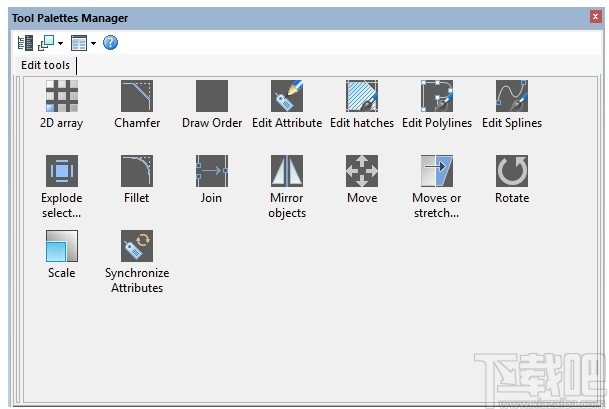Screen dimensions: 609x409
Task: Click the Join label text
Action: click(211, 198)
